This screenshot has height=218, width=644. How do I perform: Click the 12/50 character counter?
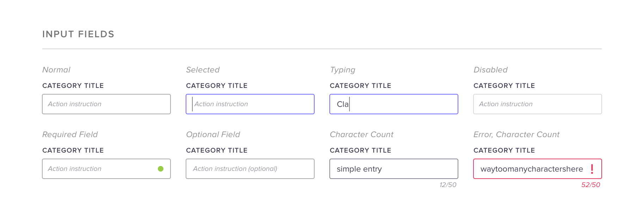click(x=448, y=185)
